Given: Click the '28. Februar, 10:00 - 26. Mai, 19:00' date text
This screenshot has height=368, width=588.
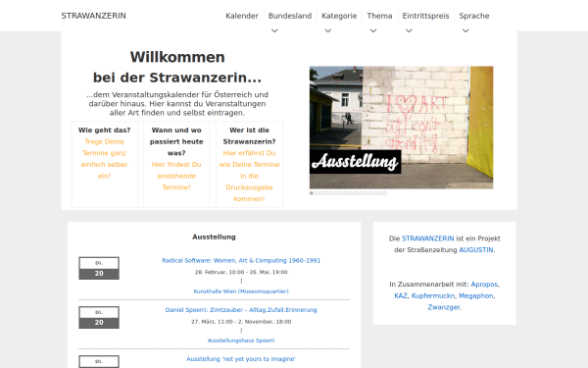Looking at the screenshot, I should click(x=241, y=272).
